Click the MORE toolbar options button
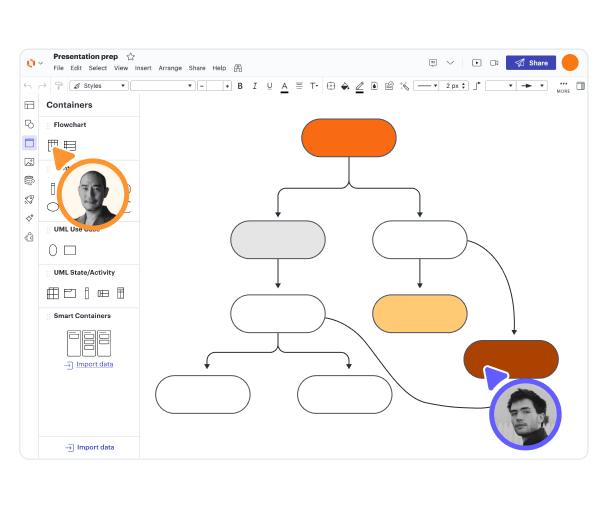Image resolution: width=608 pixels, height=509 pixels. click(563, 86)
